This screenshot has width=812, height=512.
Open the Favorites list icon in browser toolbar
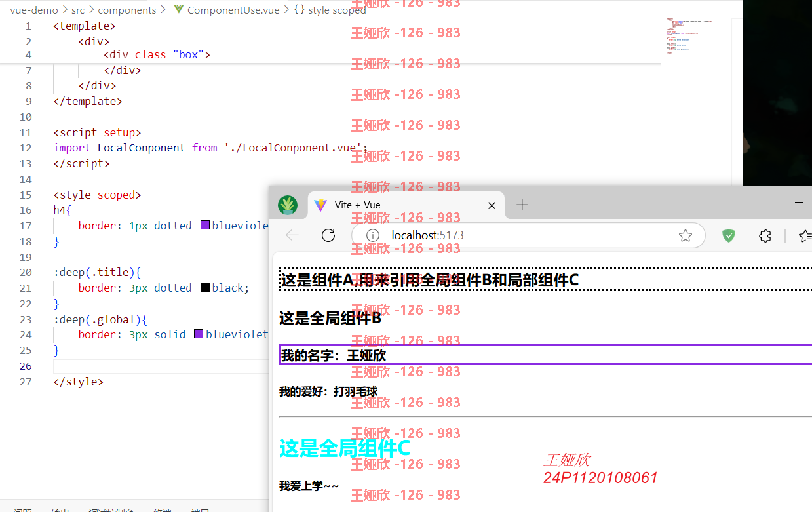point(805,236)
